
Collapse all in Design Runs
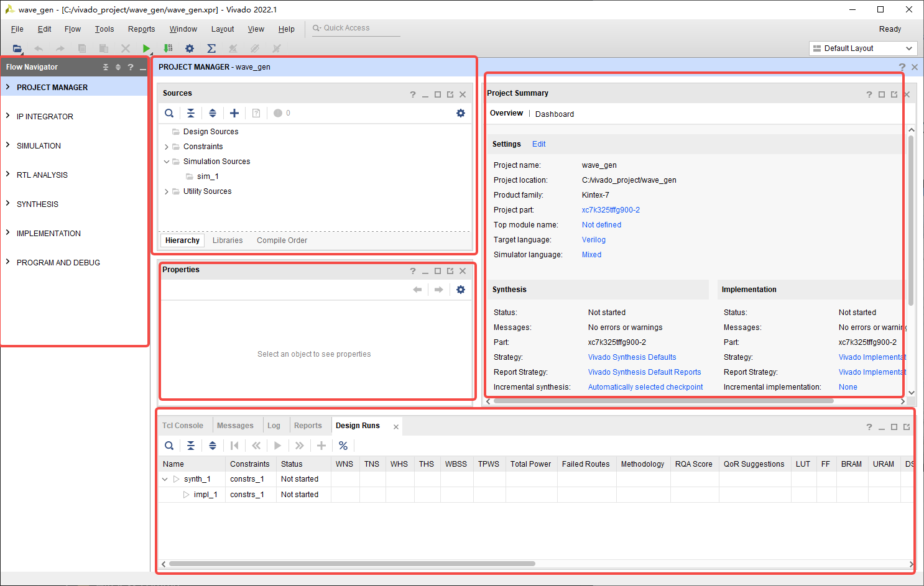191,446
